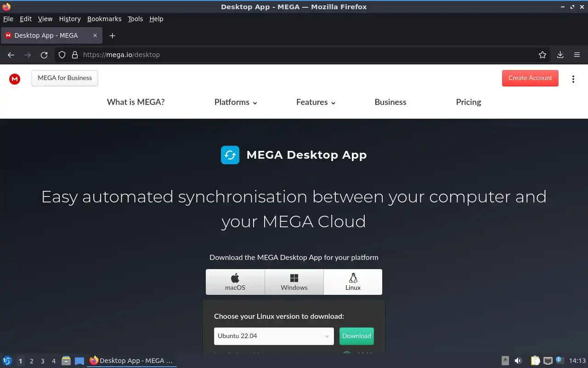588x368 pixels.
Task: Open the file manager in taskbar
Action: click(x=66, y=361)
